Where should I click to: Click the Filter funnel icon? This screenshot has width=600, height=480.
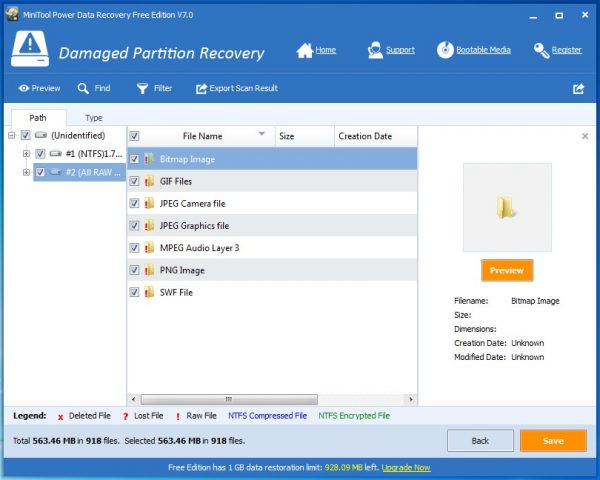(142, 88)
